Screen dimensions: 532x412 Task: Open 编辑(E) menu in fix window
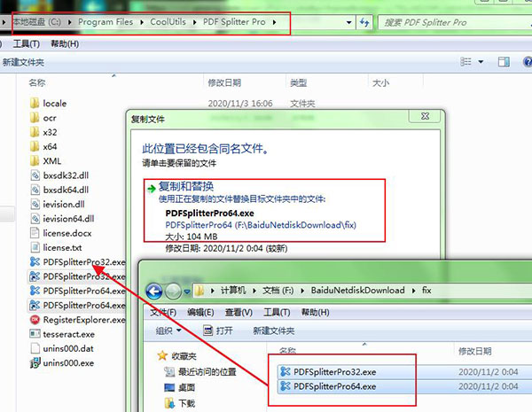pos(200,312)
